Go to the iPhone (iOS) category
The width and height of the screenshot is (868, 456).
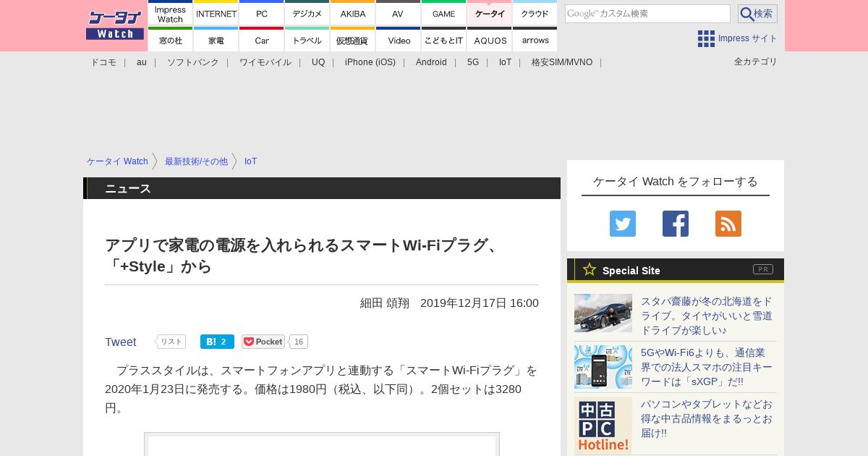(370, 62)
